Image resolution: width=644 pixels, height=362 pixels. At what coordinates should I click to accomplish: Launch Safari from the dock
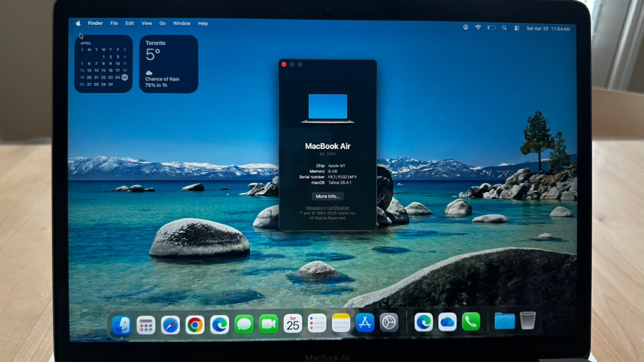point(170,325)
